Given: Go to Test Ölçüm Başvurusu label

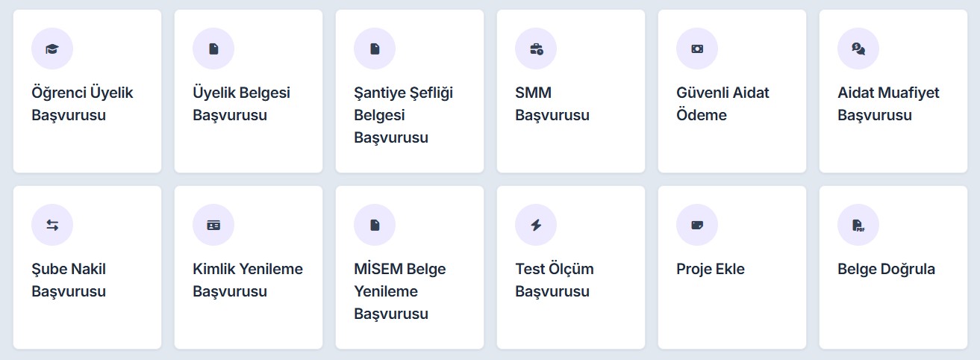Looking at the screenshot, I should pos(555,280).
